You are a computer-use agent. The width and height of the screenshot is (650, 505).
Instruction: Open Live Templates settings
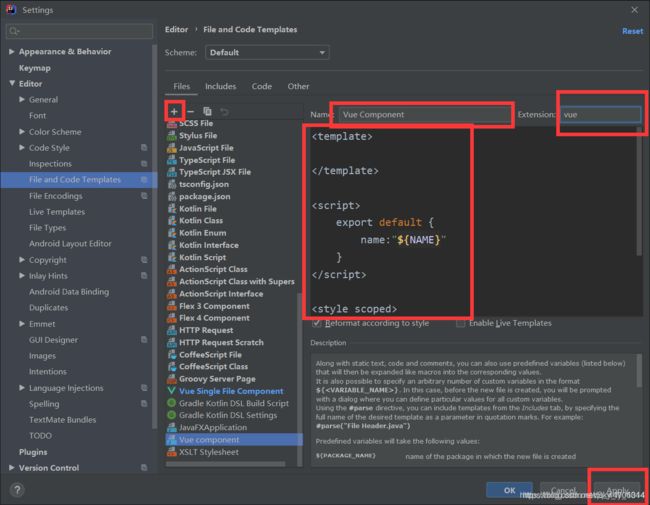pos(57,212)
